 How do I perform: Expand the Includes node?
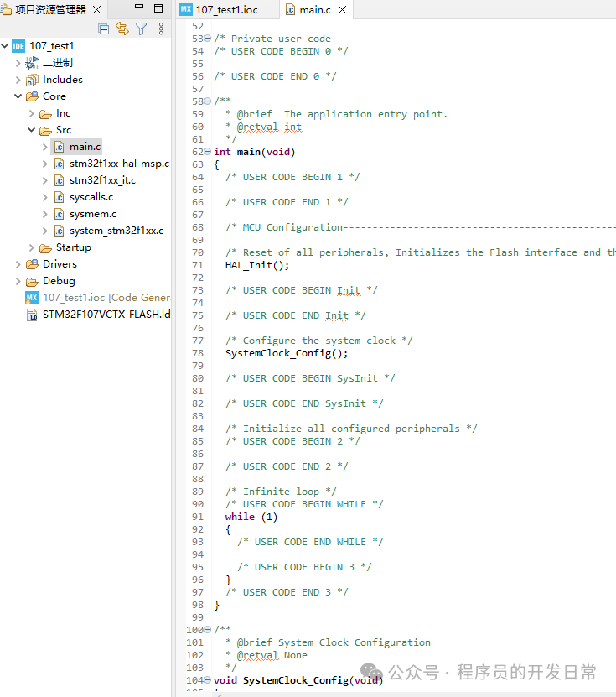pos(18,80)
